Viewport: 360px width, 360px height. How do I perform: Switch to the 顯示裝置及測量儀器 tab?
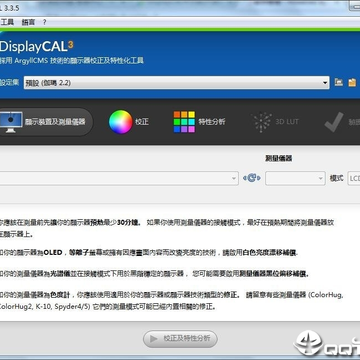coord(45,122)
